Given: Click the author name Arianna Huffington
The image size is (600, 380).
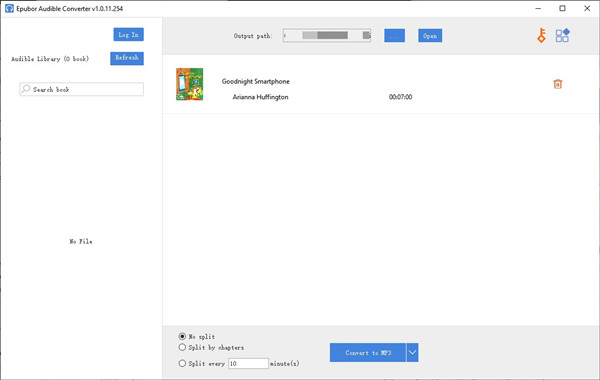Looking at the screenshot, I should pos(261,97).
